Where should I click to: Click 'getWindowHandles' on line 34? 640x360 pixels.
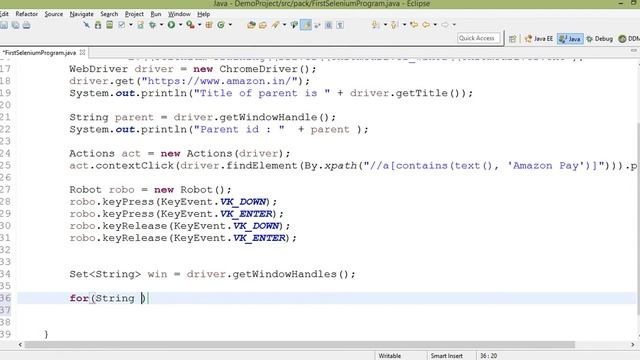tap(284, 274)
